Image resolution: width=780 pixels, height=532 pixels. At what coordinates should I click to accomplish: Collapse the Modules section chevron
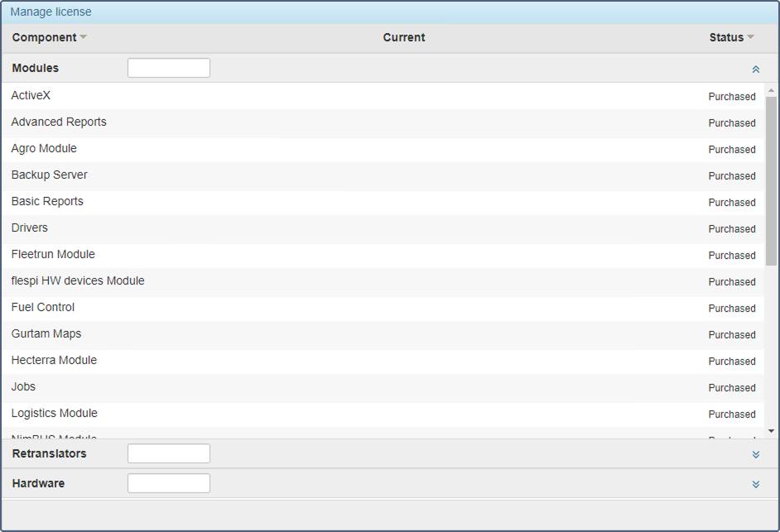coord(755,69)
